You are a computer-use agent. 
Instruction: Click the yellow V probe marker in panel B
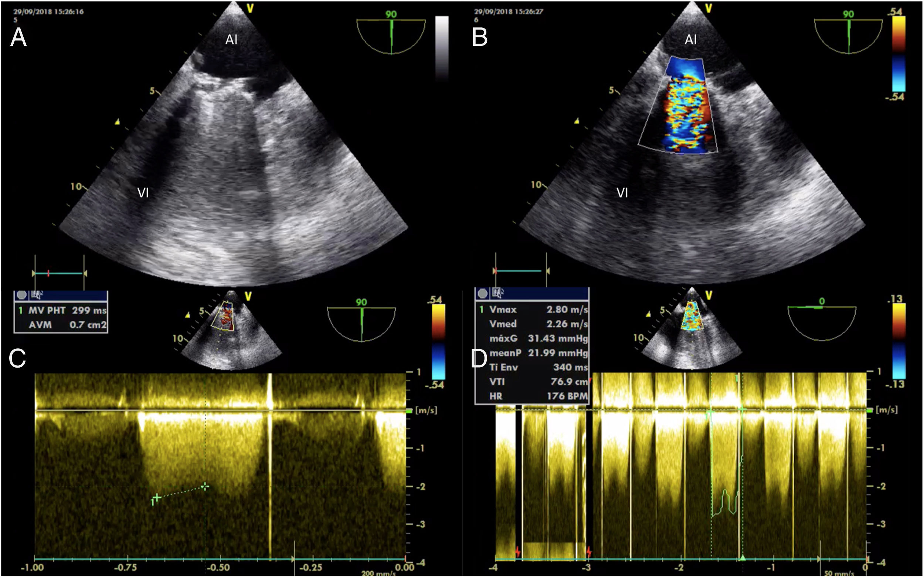pyautogui.click(x=708, y=9)
